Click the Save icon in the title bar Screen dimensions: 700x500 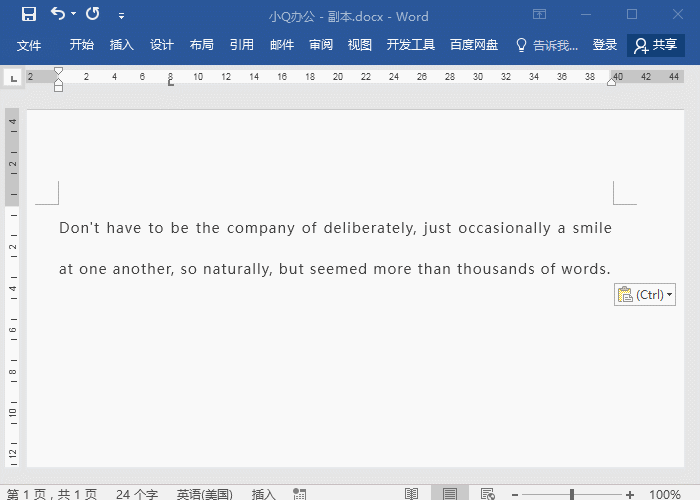click(29, 14)
